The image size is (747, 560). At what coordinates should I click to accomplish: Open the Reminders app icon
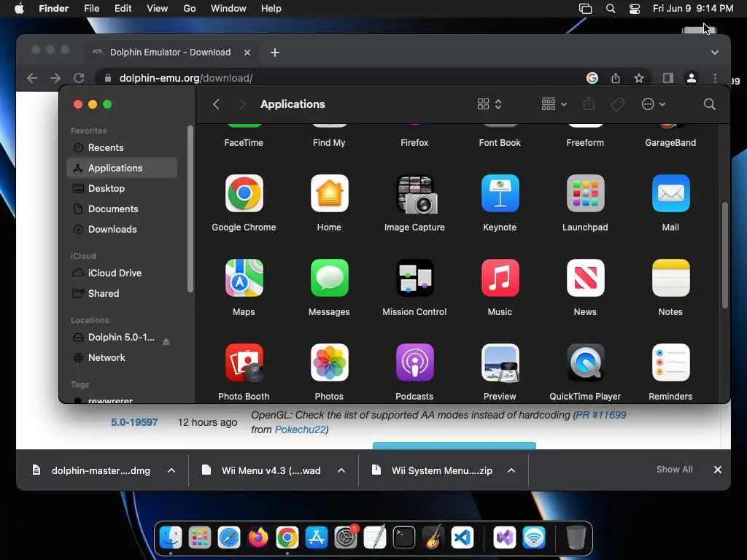point(670,362)
